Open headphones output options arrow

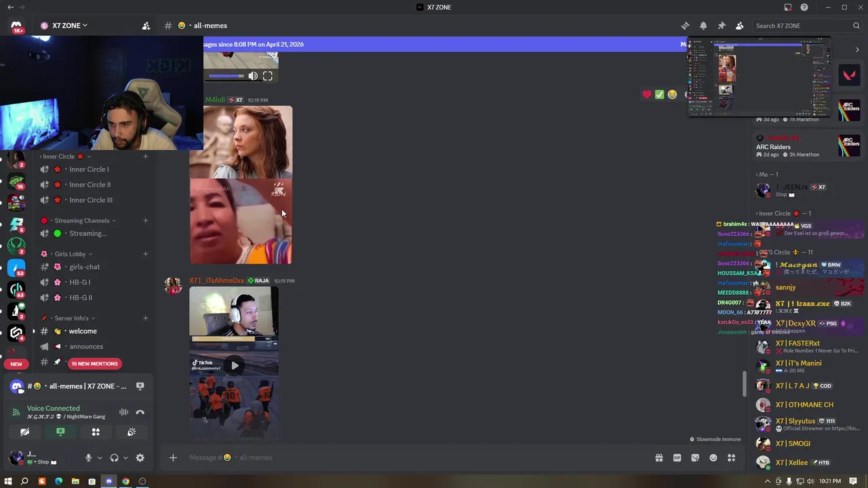pyautogui.click(x=125, y=458)
